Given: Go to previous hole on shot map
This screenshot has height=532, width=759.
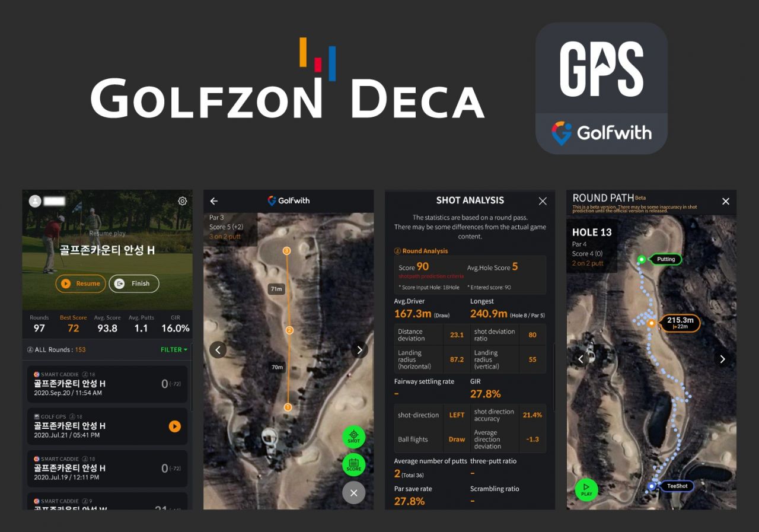Looking at the screenshot, I should pos(218,350).
